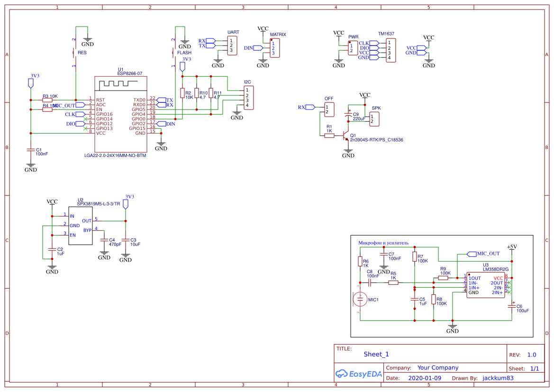Click the Sheet_1 title text
Screen dimensions: 554x392
[375, 354]
